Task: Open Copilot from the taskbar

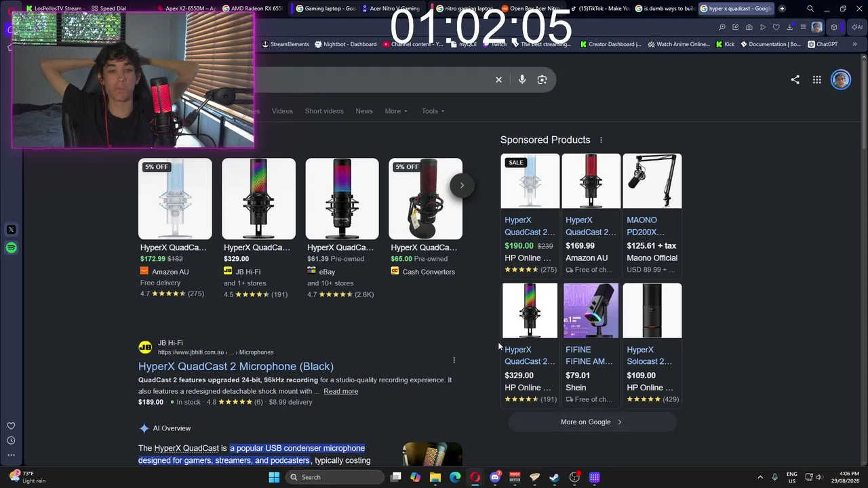Action: pyautogui.click(x=415, y=477)
